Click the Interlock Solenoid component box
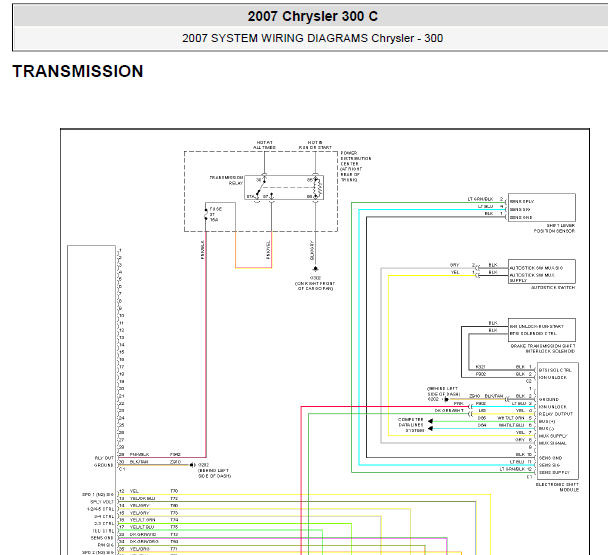This screenshot has width=608, height=555. click(542, 330)
